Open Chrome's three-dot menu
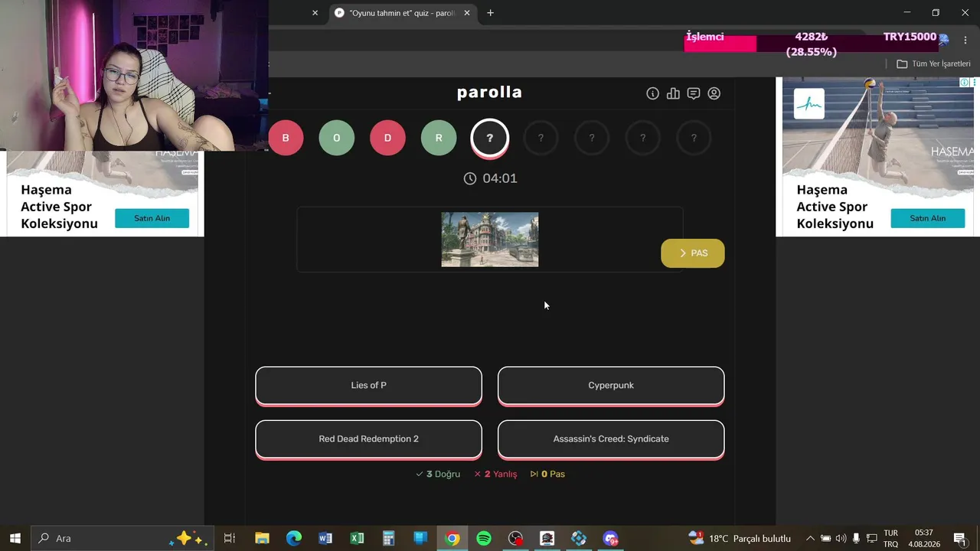Viewport: 980px width, 551px height. (965, 41)
